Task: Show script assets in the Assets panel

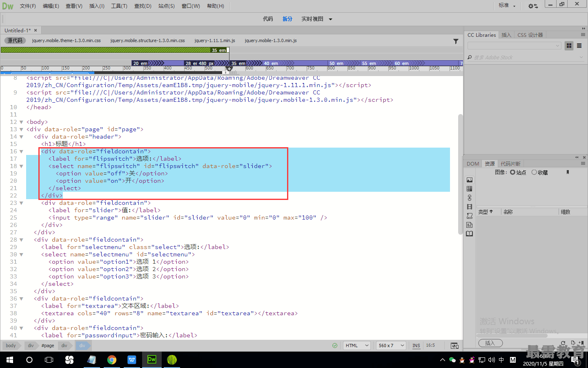Action: (470, 216)
